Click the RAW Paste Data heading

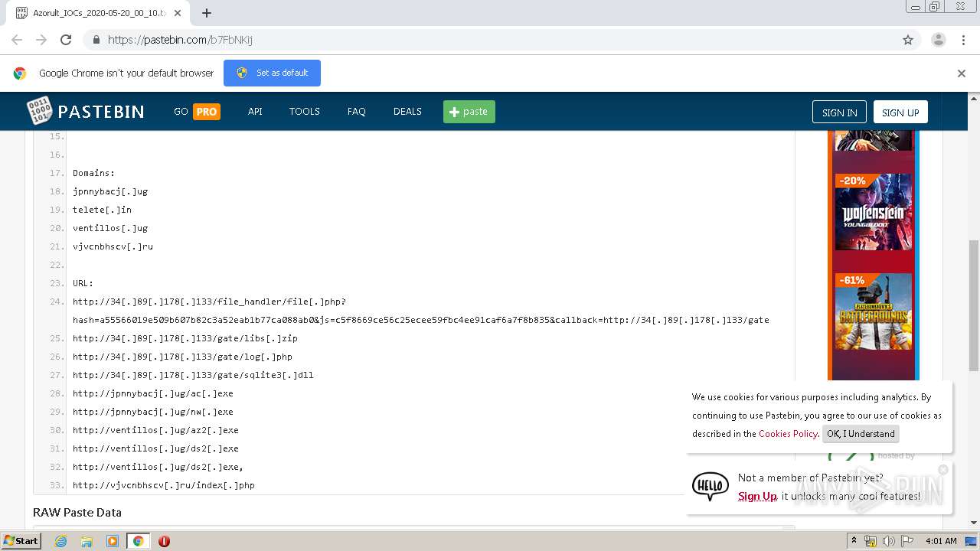click(77, 512)
